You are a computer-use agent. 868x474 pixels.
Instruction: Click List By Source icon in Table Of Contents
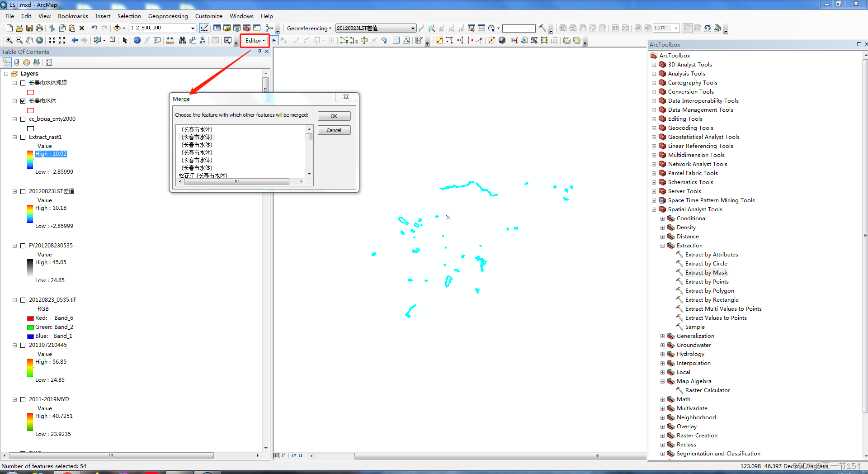tap(17, 62)
